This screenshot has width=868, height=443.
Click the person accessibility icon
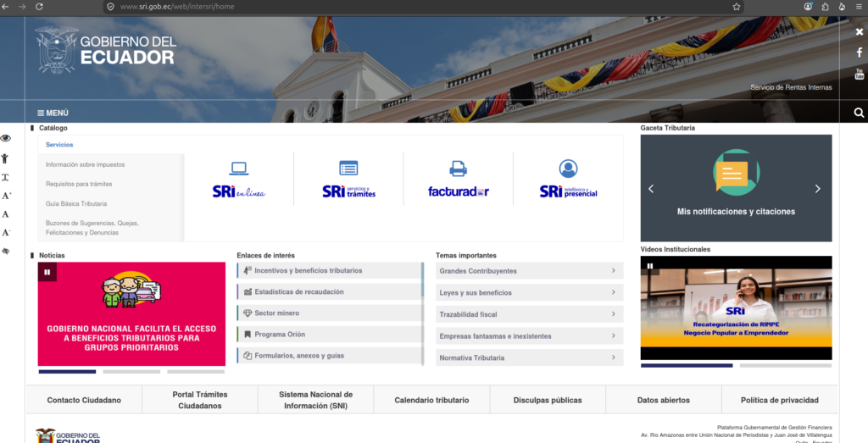[5, 158]
